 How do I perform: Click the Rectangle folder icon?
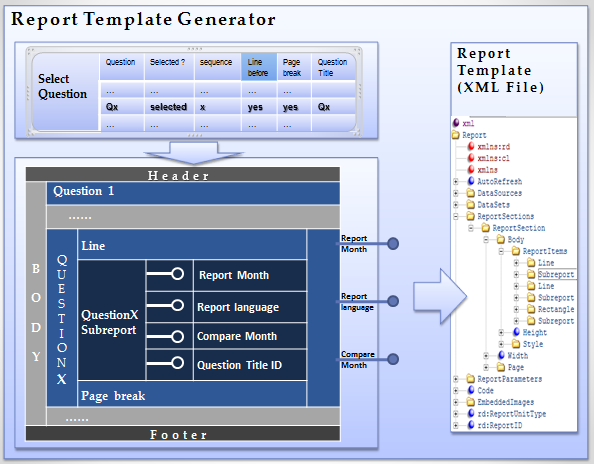[x=531, y=309]
